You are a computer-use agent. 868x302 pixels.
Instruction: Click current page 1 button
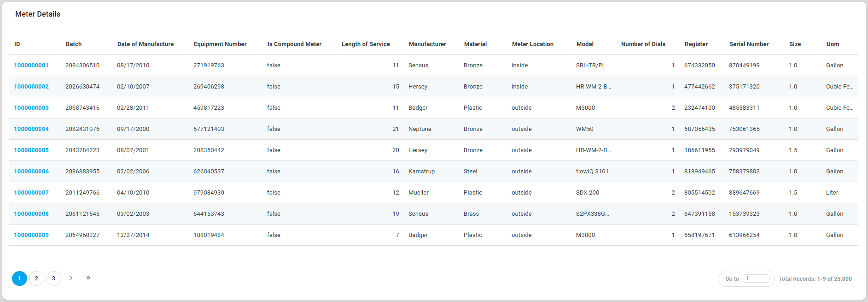(x=19, y=278)
